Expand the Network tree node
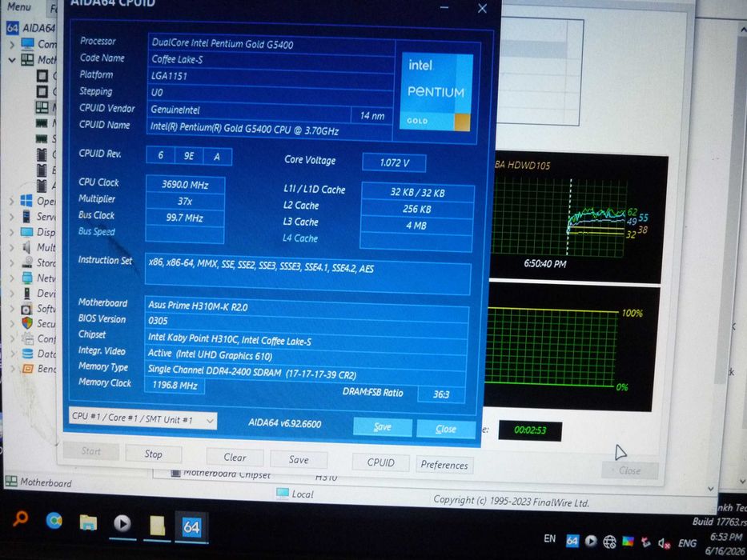 click(x=11, y=278)
